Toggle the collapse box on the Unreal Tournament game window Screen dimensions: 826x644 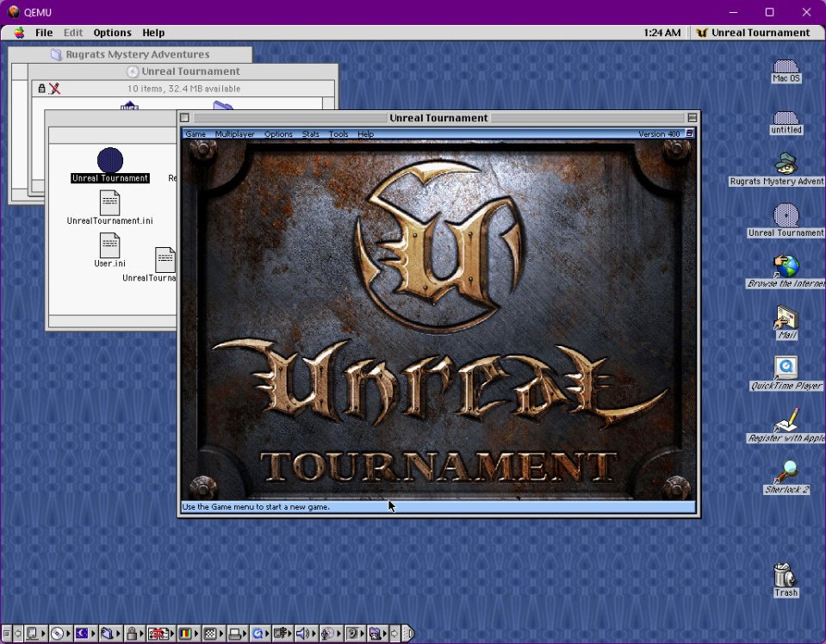tap(692, 118)
